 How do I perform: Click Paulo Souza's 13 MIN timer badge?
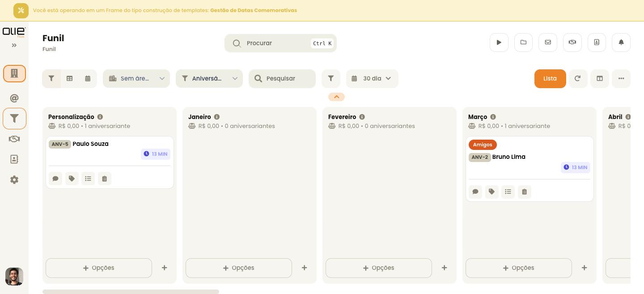point(156,154)
